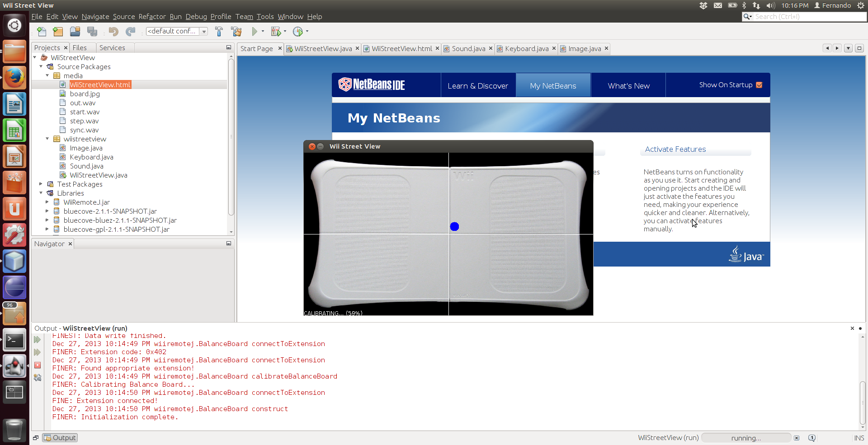Maximize the editor window icon
The height and width of the screenshot is (445, 868).
[859, 48]
